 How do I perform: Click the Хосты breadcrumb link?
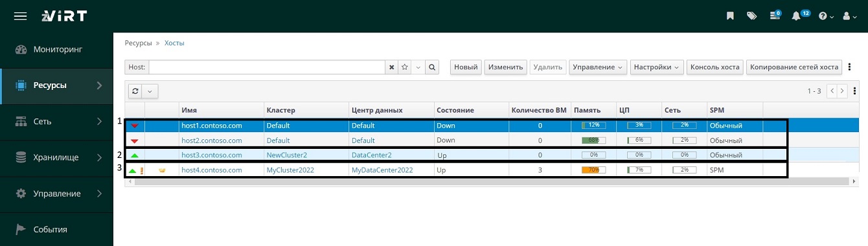pyautogui.click(x=174, y=43)
